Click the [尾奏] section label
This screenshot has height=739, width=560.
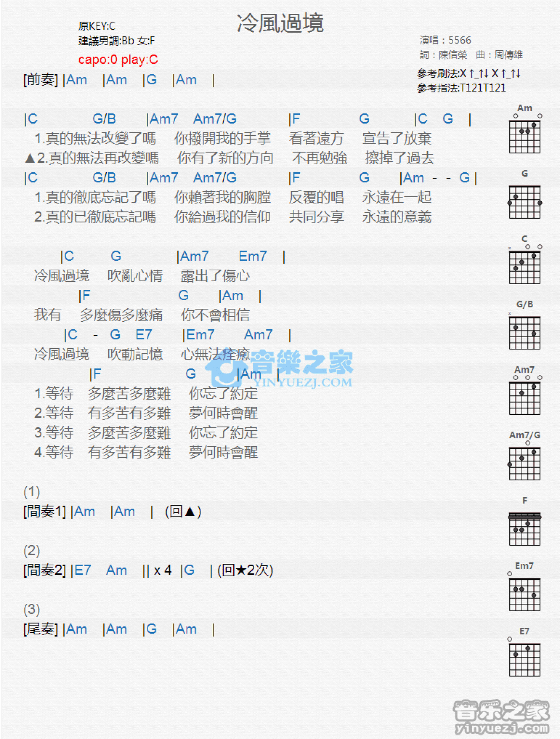point(41,629)
